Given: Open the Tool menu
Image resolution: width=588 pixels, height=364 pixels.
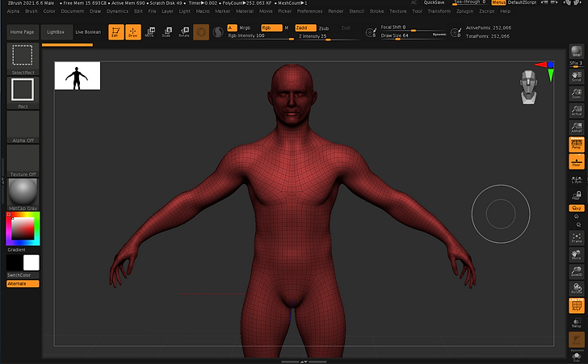Looking at the screenshot, I should (417, 11).
